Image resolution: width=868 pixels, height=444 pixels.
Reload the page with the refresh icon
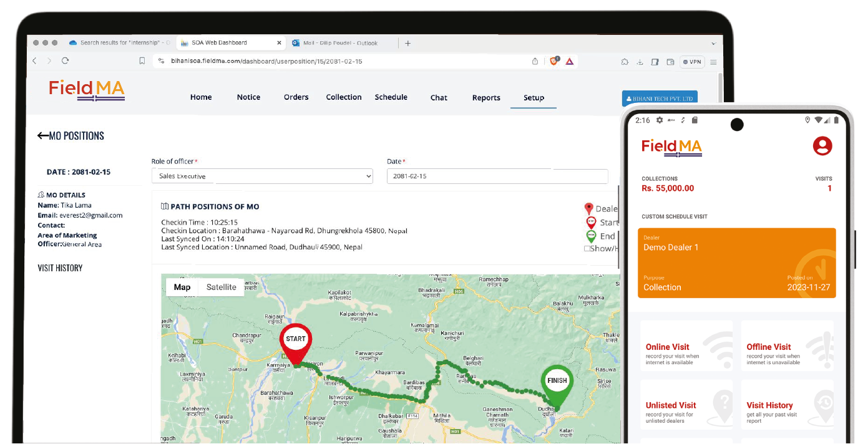65,61
